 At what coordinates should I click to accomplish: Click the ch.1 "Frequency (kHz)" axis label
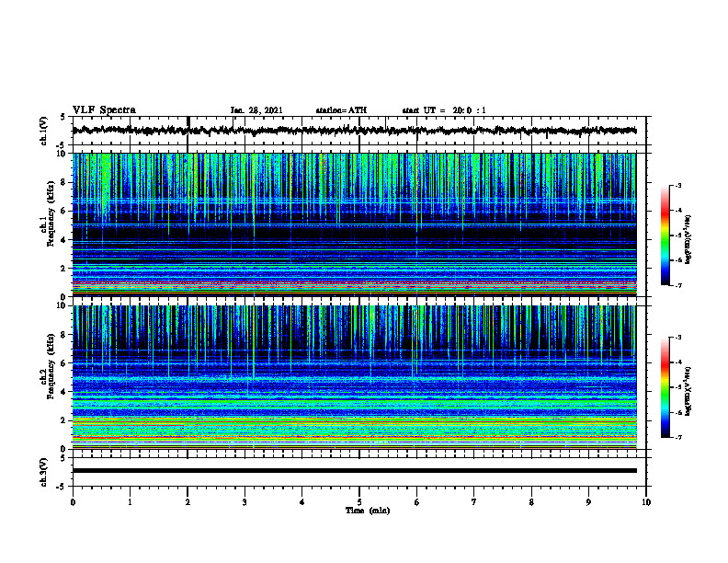pos(51,214)
